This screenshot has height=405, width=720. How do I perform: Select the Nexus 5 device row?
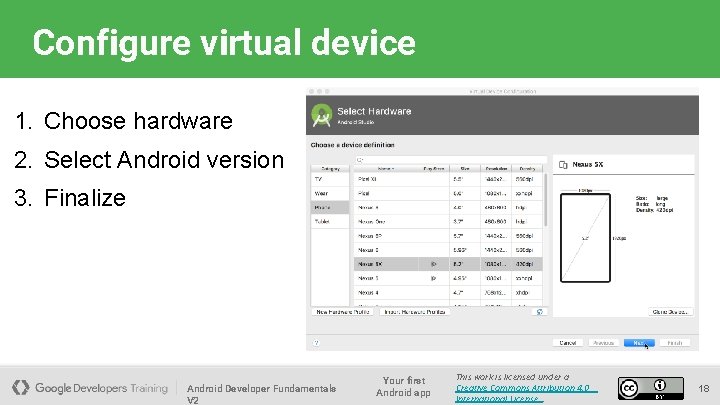pyautogui.click(x=448, y=278)
